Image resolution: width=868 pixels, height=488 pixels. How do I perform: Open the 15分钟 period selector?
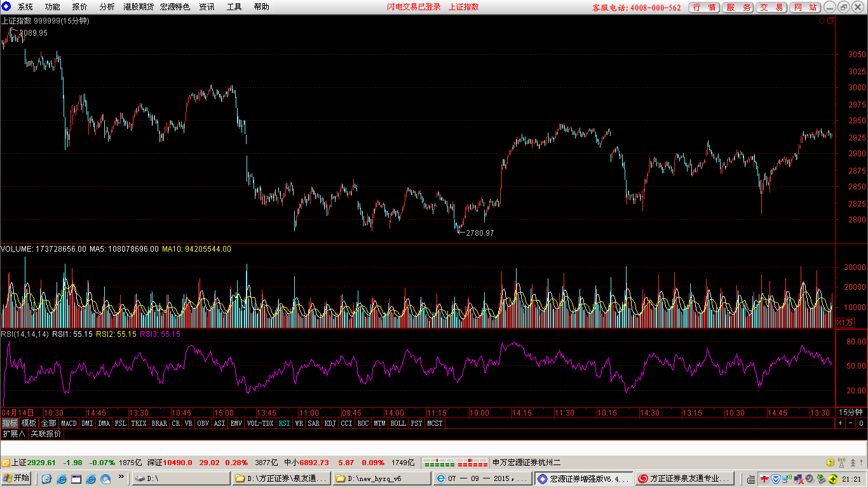pos(851,412)
